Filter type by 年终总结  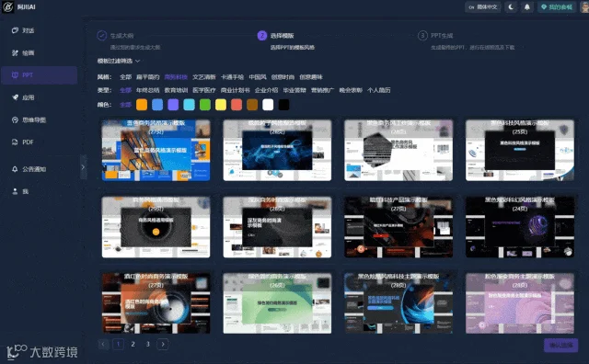pyautogui.click(x=147, y=90)
